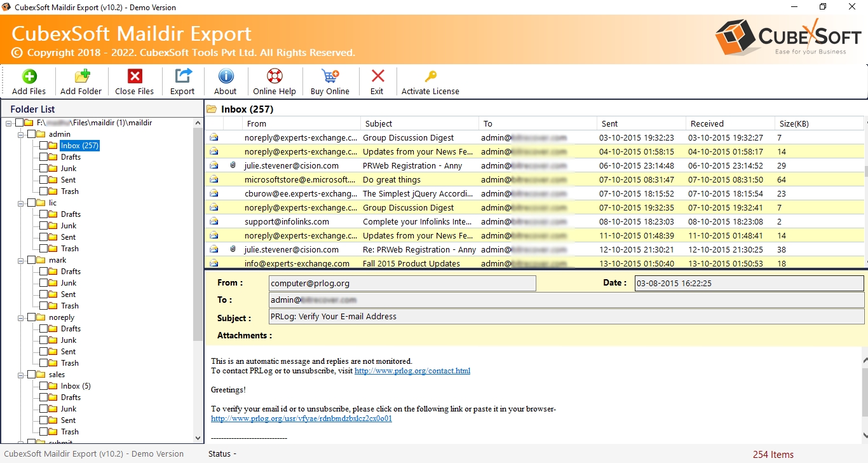Collapse the mark folder node

point(21,260)
